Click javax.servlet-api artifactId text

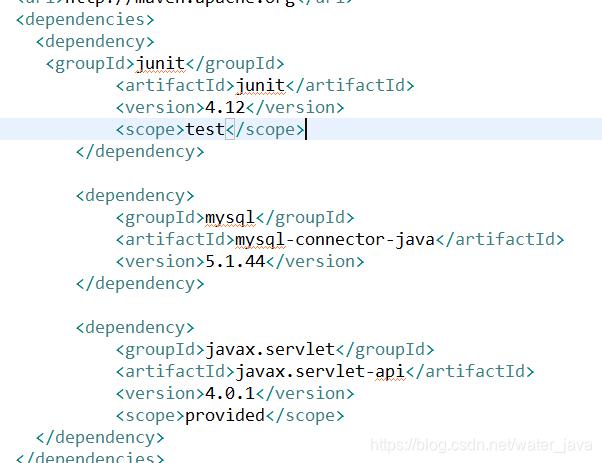point(320,372)
